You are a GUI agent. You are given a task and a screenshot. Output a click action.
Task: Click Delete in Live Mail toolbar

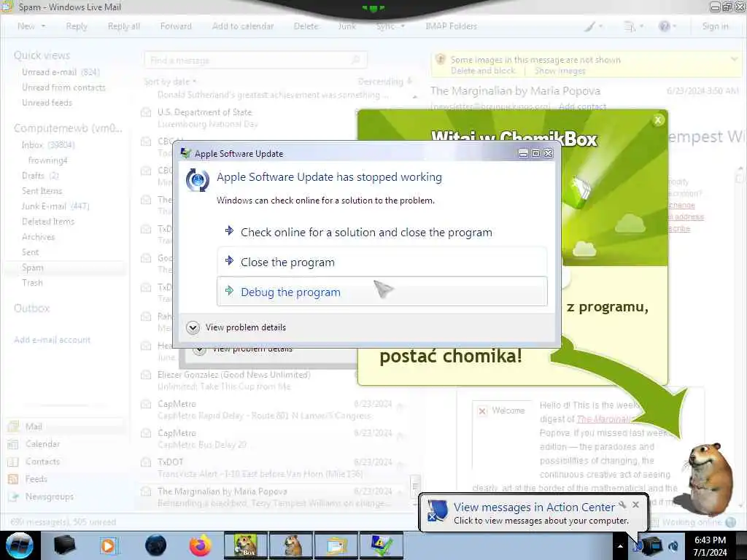[306, 26]
